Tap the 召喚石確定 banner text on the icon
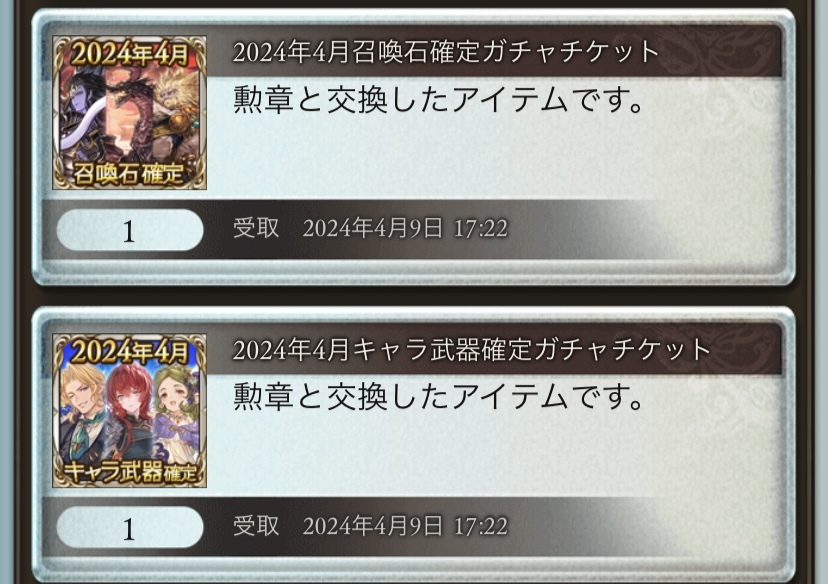828x584 pixels. (x=129, y=174)
